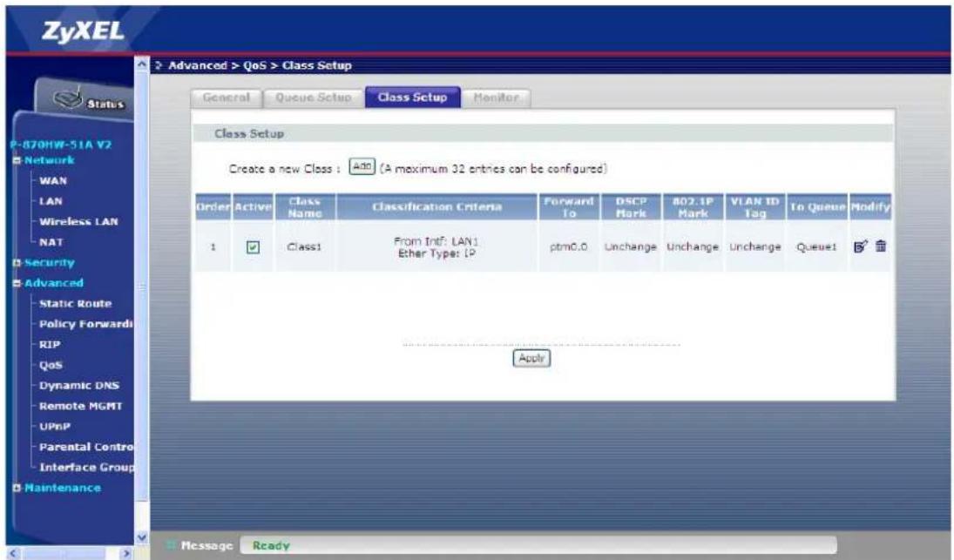Click the Queue1 cell
Image resolution: width=954 pixels, height=560 pixels.
816,246
